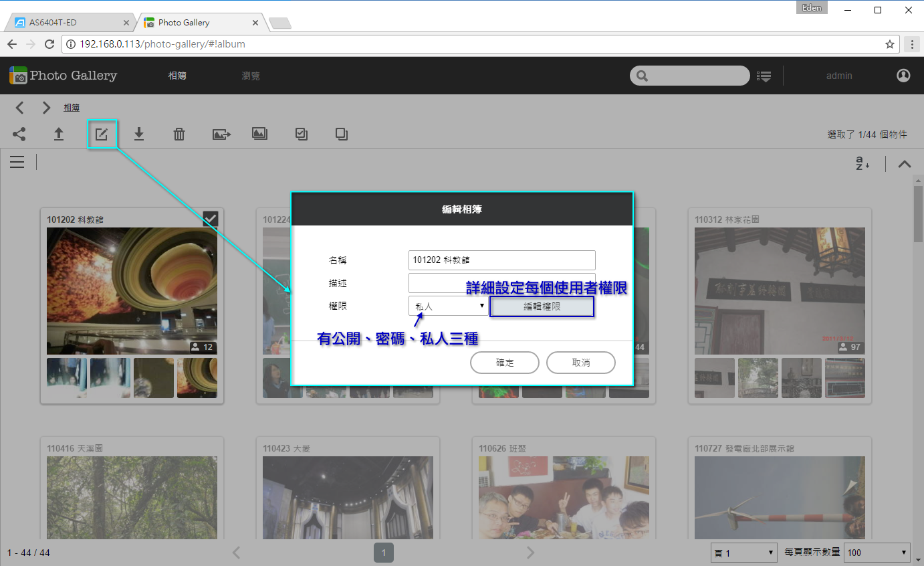Click the 編輯權限 button
The image size is (924, 566).
pos(542,306)
